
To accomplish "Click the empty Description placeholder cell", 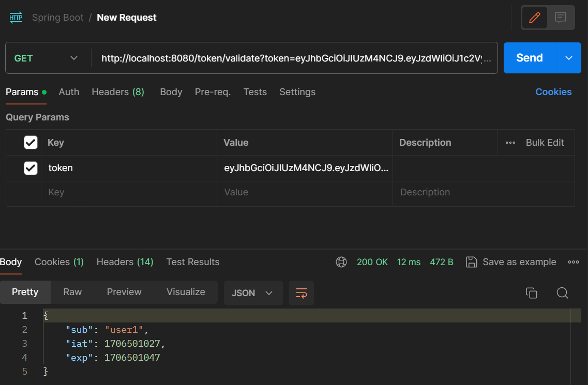I will (x=484, y=194).
